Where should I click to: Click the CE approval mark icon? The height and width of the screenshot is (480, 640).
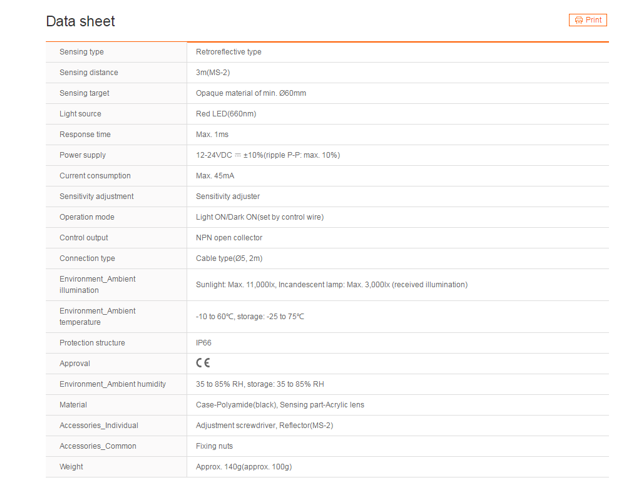pyautogui.click(x=203, y=363)
